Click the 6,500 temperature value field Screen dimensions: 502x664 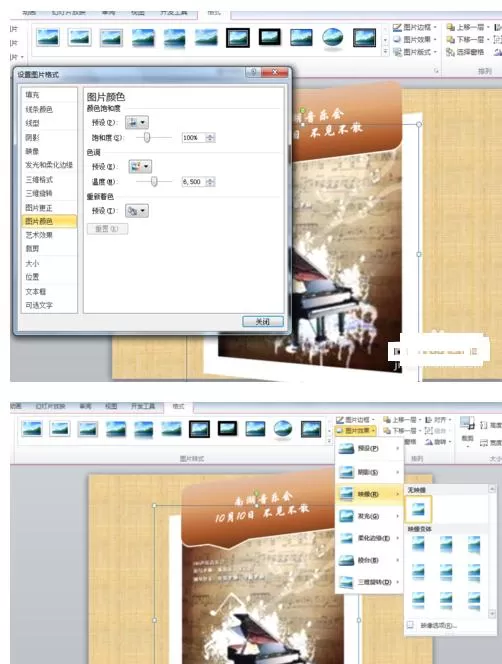[x=193, y=182]
